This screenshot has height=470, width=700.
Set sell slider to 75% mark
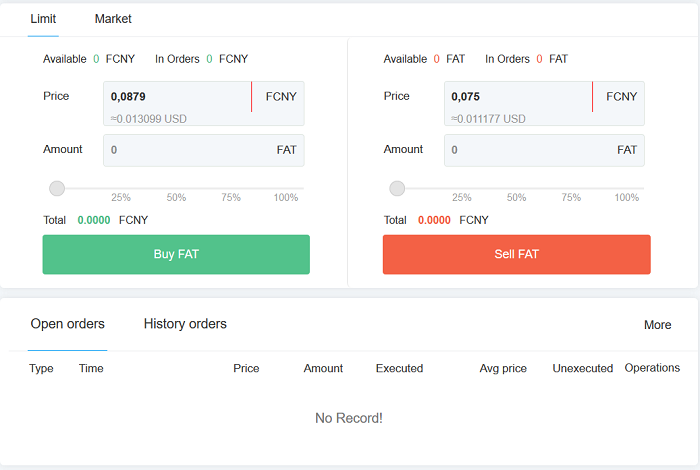[571, 189]
